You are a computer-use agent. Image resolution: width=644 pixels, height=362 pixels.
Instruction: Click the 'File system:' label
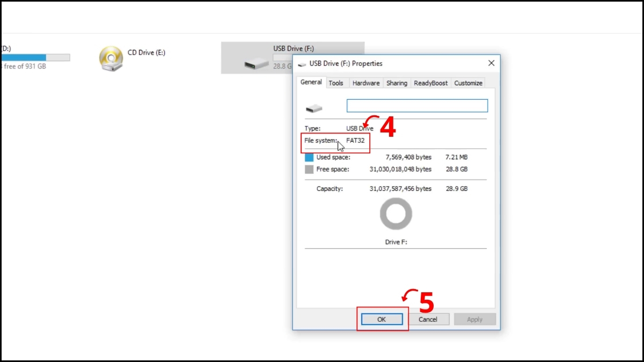pyautogui.click(x=321, y=141)
